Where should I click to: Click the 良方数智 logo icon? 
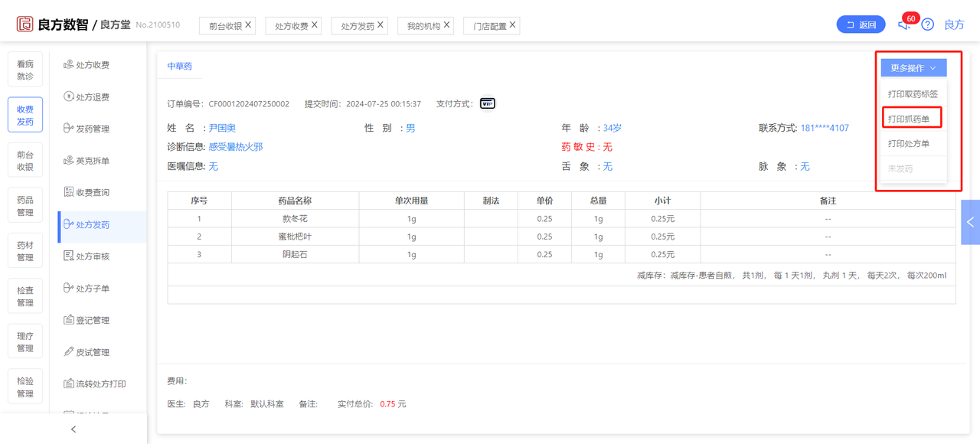(x=24, y=24)
